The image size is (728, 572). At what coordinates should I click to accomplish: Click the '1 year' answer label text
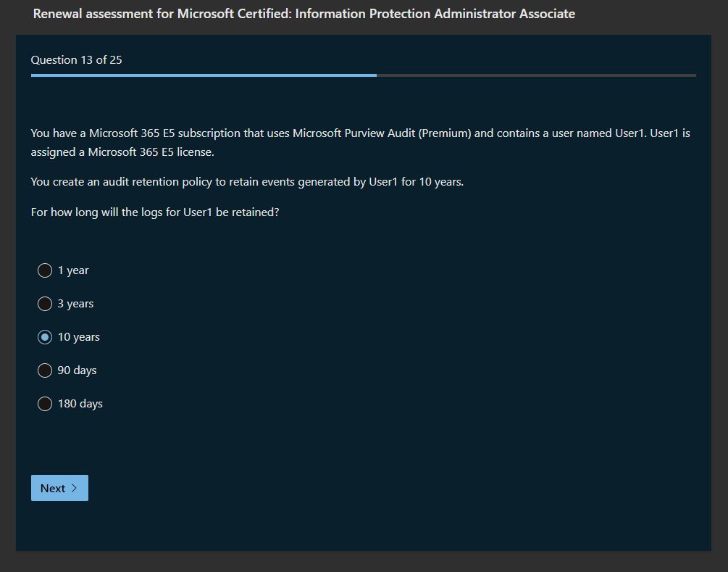(x=73, y=270)
